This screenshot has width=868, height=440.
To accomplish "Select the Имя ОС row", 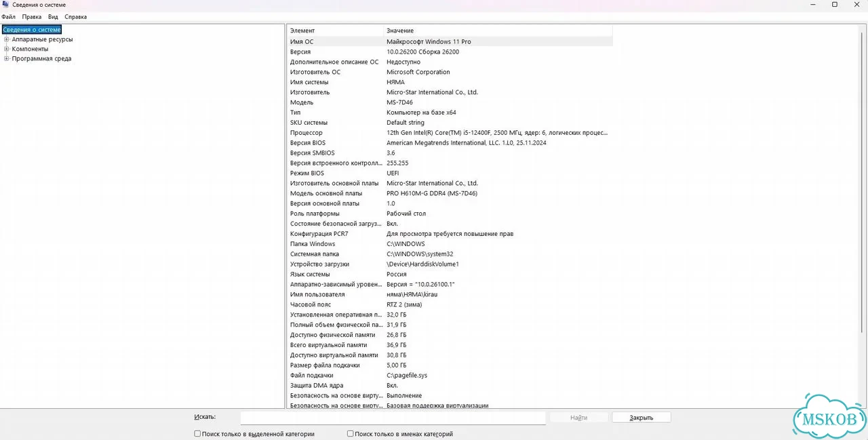I will (450, 41).
